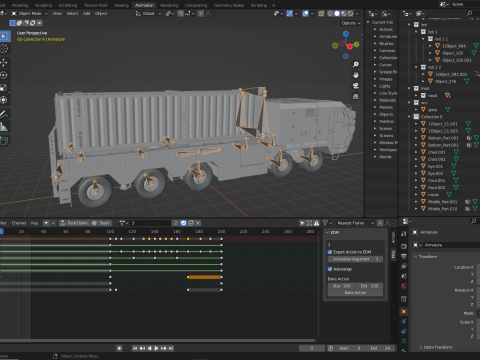
Task: Click the Push Down button
Action: 74,223
